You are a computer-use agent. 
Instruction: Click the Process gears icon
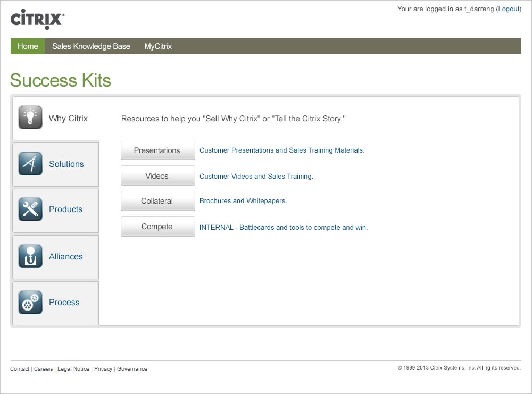tap(30, 302)
